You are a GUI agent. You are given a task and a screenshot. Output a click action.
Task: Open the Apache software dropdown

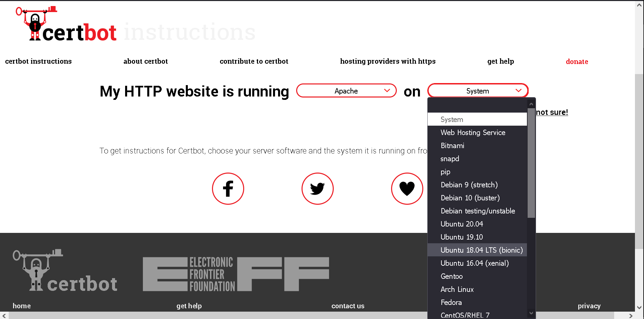(346, 91)
